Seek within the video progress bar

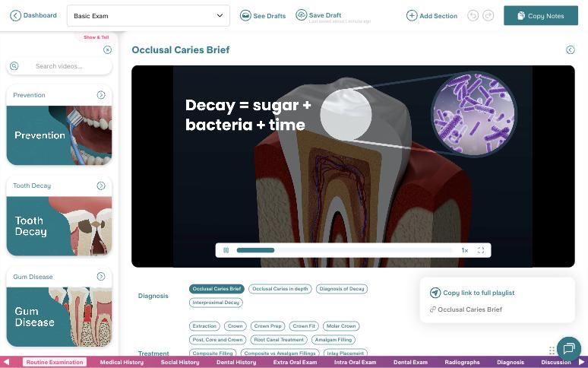[344, 250]
